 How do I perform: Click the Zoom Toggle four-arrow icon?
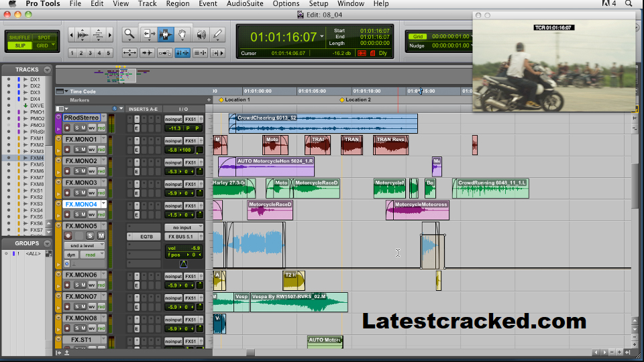[x=129, y=52]
